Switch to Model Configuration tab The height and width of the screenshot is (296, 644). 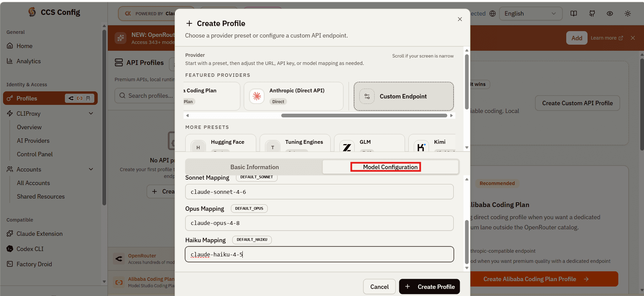coord(390,167)
